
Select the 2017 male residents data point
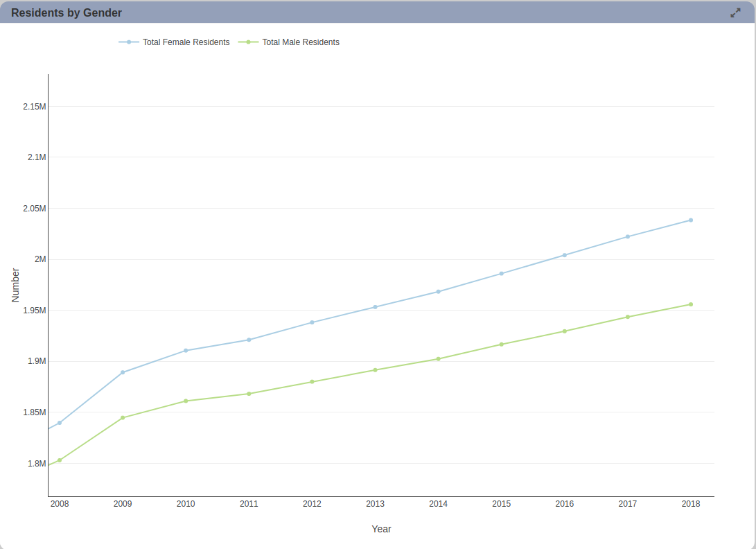[628, 317]
